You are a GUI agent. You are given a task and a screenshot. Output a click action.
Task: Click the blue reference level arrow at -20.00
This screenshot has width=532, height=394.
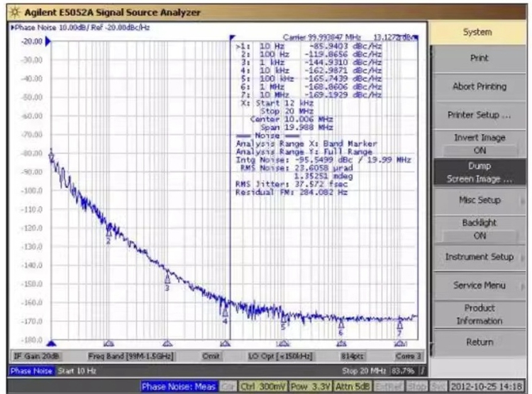point(48,42)
